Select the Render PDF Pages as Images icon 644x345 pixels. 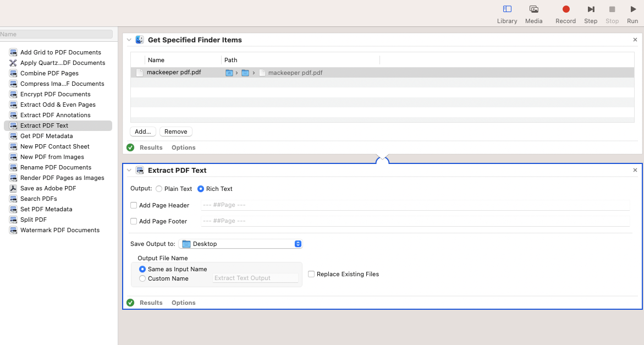pyautogui.click(x=13, y=178)
